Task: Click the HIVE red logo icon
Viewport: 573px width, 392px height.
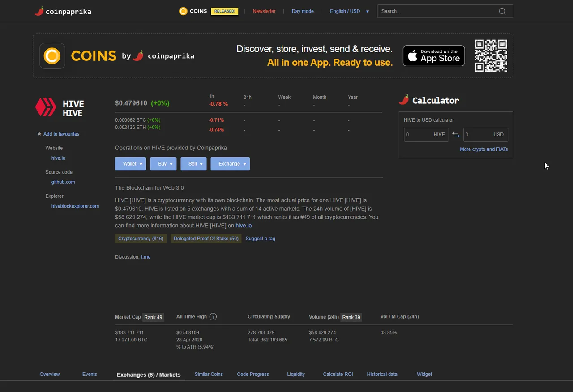Action: 46,107
